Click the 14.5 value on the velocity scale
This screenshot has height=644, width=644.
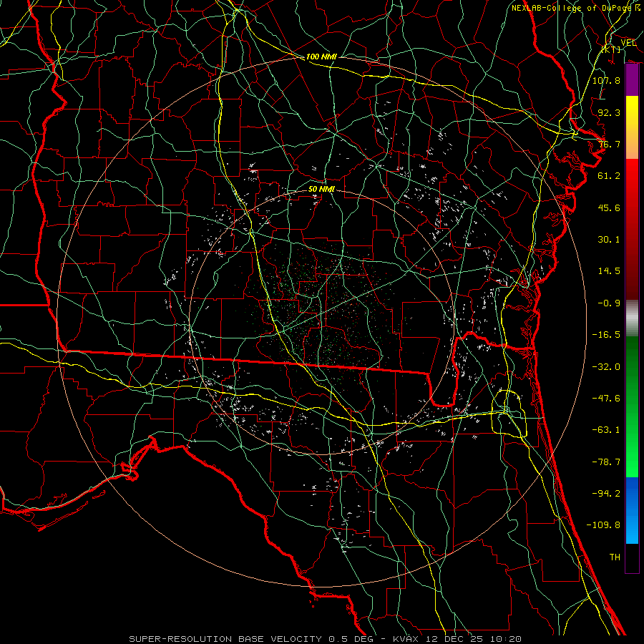tap(609, 271)
